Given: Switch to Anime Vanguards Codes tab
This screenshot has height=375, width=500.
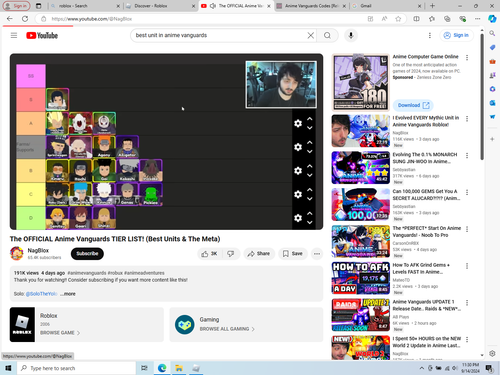Looking at the screenshot, I should pyautogui.click(x=310, y=6).
